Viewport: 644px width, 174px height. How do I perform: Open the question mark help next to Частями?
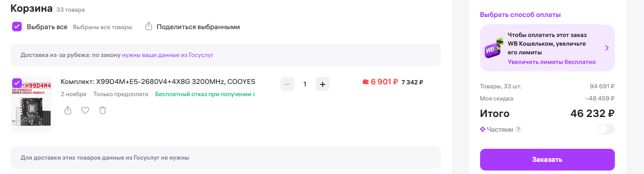[x=518, y=129]
